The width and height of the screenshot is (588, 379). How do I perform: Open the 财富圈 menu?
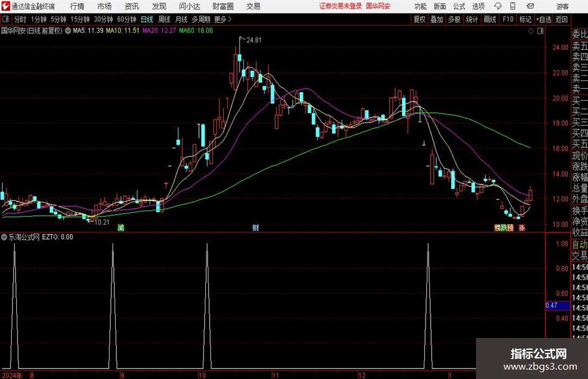(223, 6)
